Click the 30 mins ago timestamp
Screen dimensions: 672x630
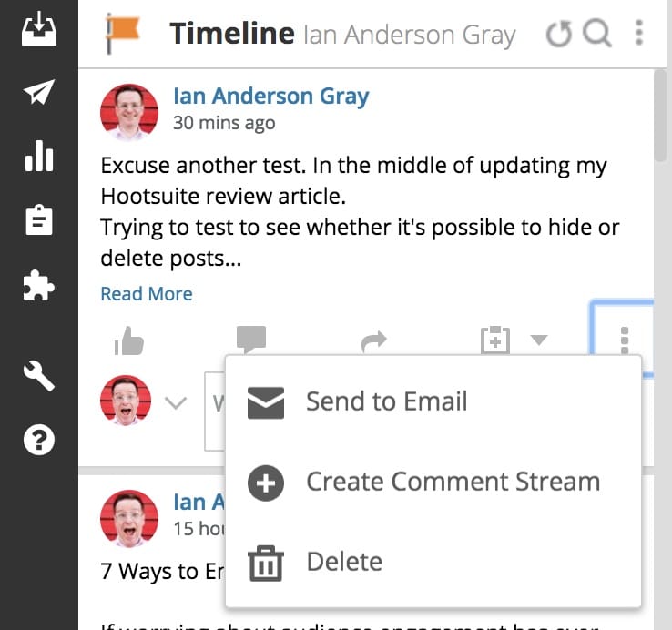224,123
